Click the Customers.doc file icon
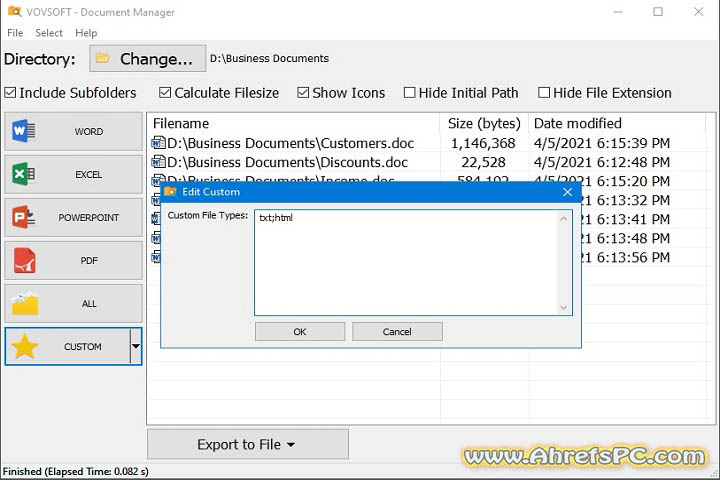Screen dimensions: 720x480 point(158,143)
